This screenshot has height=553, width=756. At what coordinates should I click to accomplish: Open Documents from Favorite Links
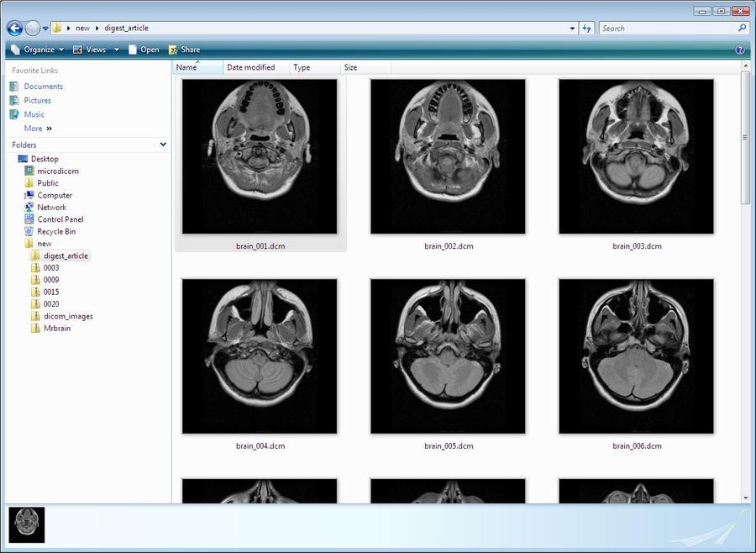click(x=42, y=86)
